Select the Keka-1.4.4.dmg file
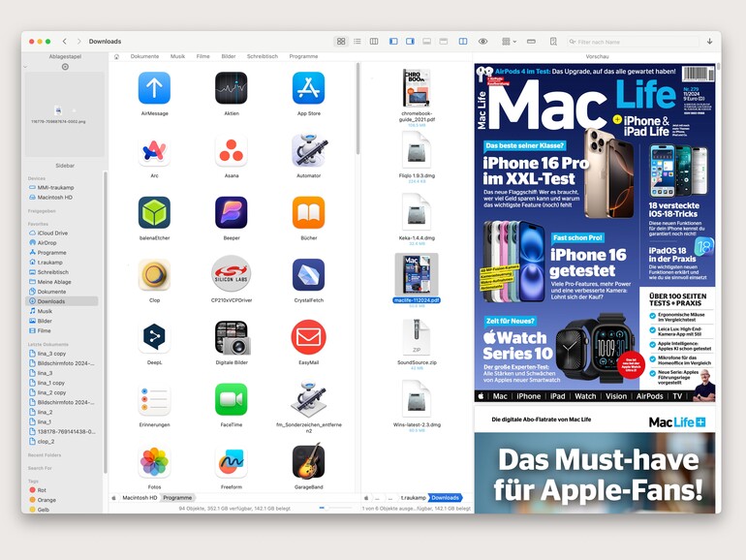 click(417, 212)
